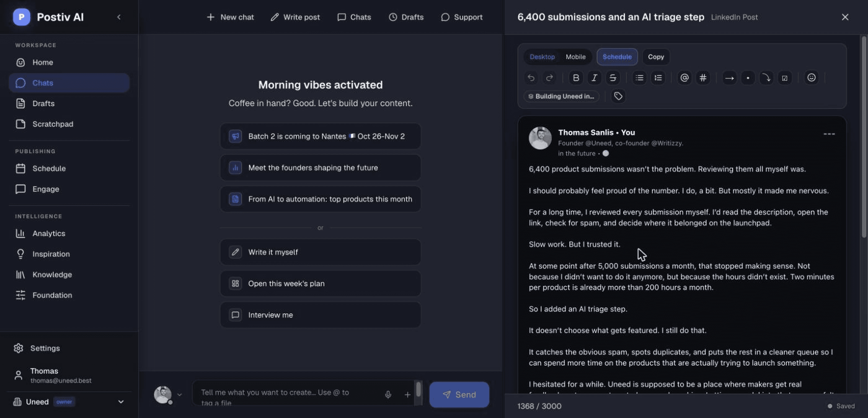Insert a numbered list
Image resolution: width=868 pixels, height=418 pixels.
point(658,78)
